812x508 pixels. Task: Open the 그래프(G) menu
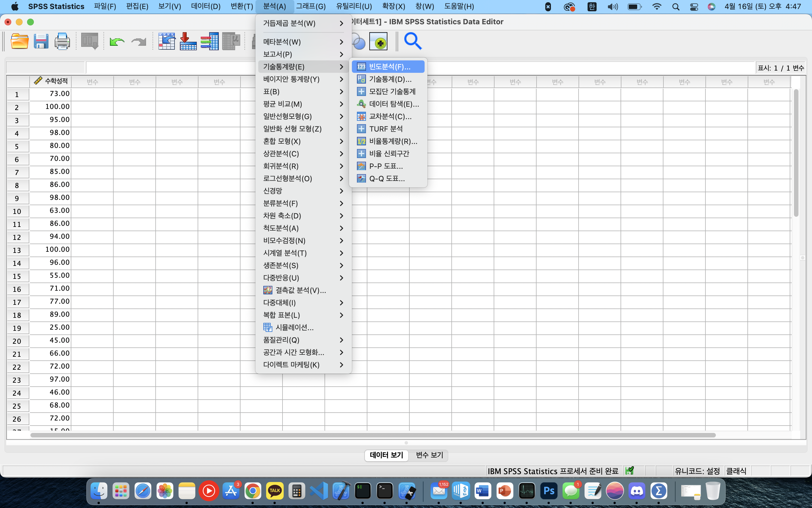(311, 6)
